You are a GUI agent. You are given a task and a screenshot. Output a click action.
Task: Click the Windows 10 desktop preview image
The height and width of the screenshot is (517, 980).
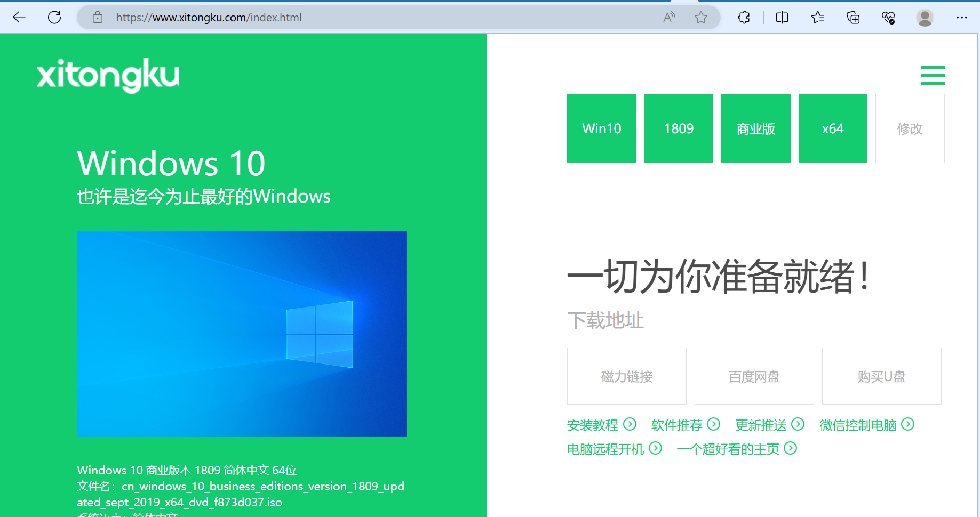tap(242, 334)
